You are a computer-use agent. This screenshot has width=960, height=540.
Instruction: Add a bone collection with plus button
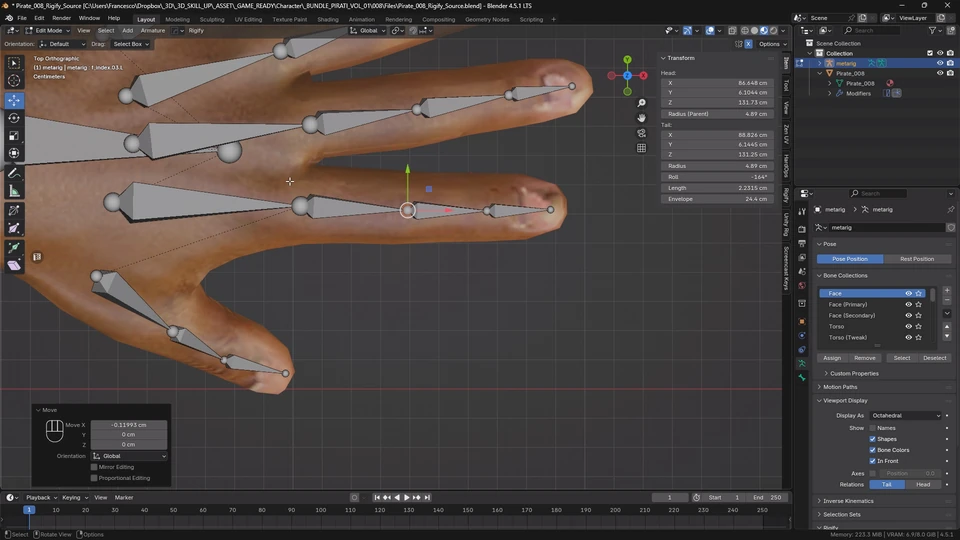point(947,290)
